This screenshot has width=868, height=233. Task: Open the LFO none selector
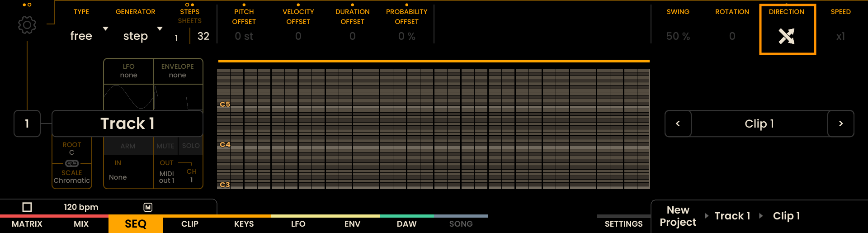[x=128, y=71]
